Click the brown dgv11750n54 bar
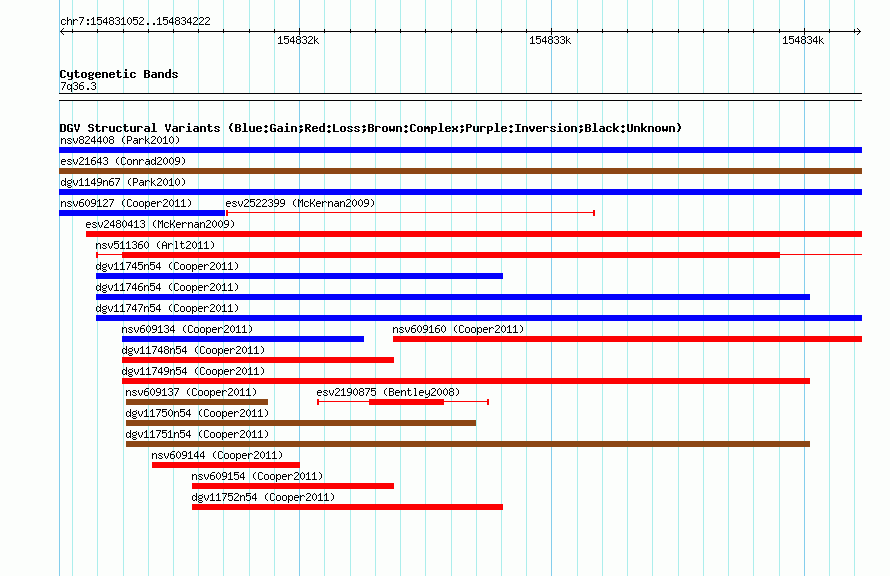 [x=301, y=423]
